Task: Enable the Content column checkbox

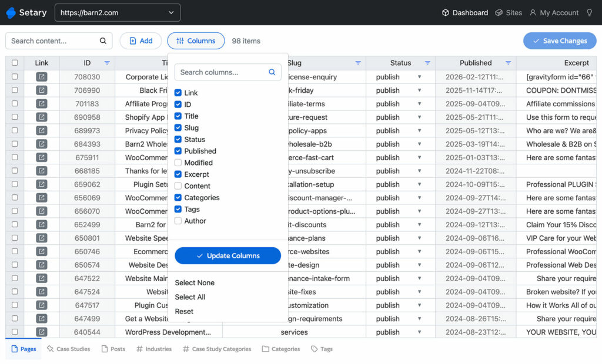Action: (178, 186)
